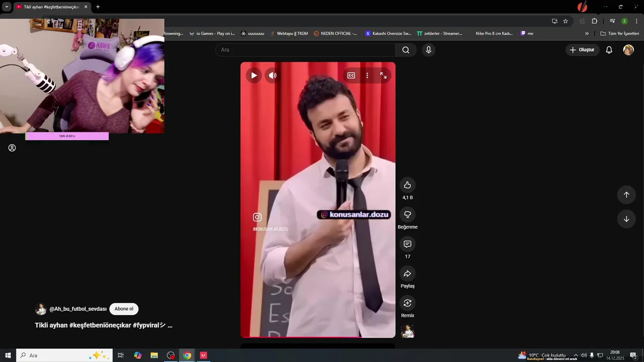The width and height of the screenshot is (644, 362).
Task: Open a new browser tab
Action: click(98, 7)
